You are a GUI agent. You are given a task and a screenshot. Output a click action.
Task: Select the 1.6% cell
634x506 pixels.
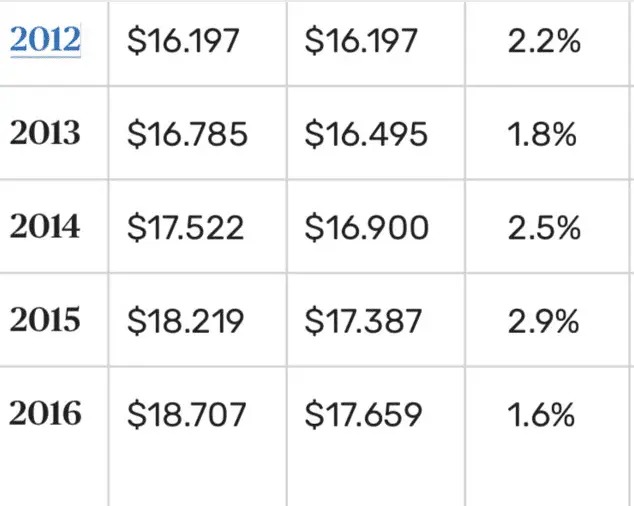click(542, 414)
